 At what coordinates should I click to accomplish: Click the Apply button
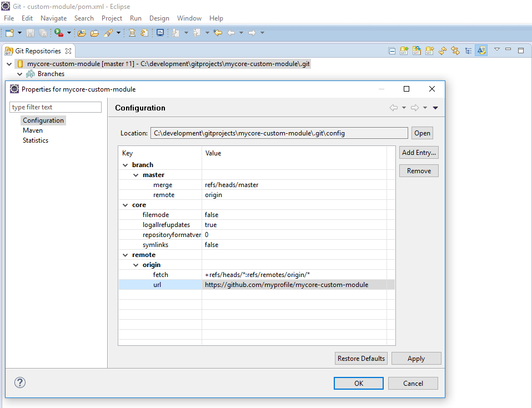pos(416,359)
